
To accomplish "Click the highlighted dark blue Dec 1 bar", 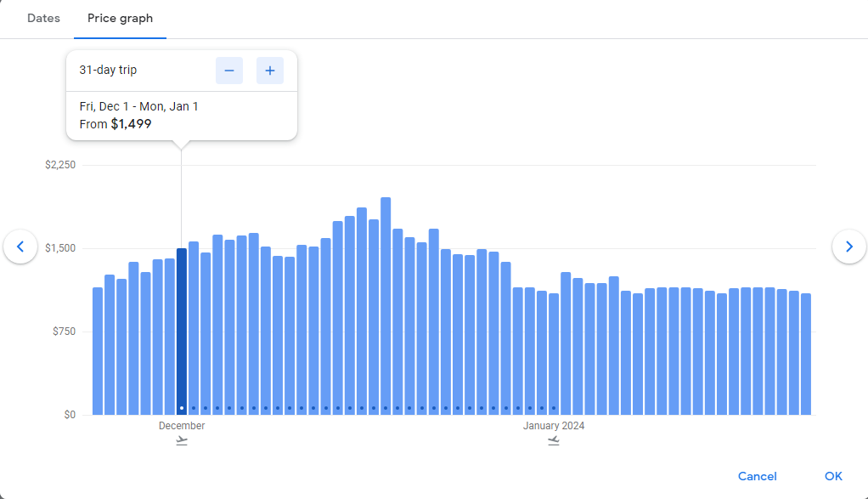I will pyautogui.click(x=182, y=332).
